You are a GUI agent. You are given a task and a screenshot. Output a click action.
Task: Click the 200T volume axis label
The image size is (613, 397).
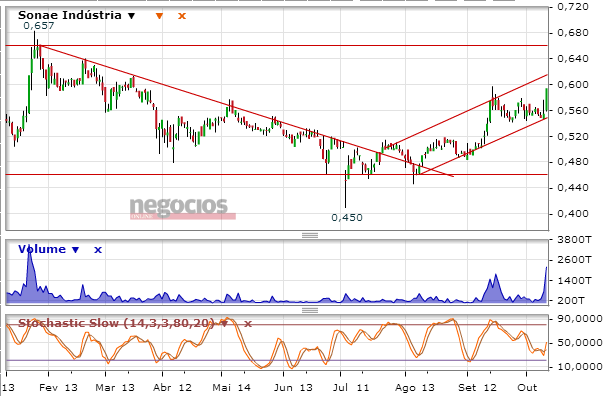(570, 300)
